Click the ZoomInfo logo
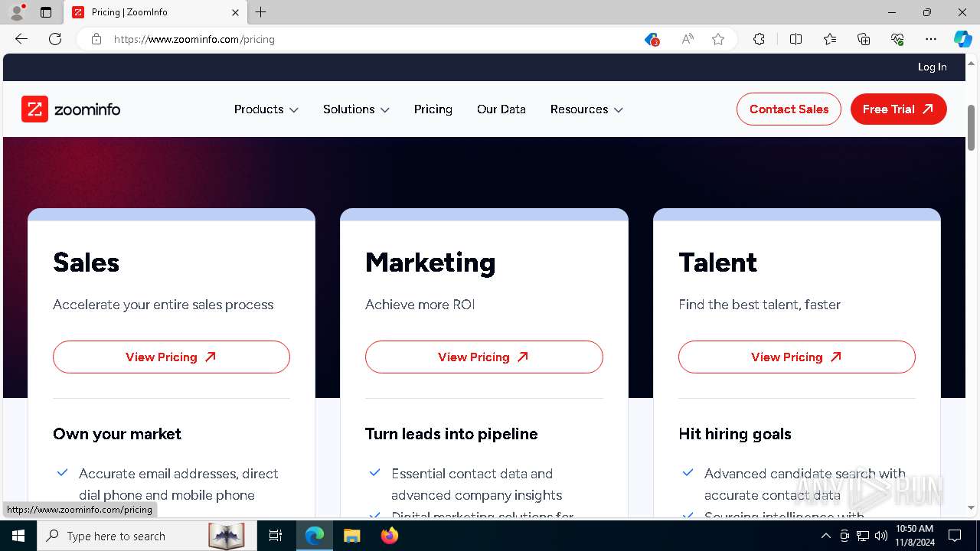 (x=71, y=109)
